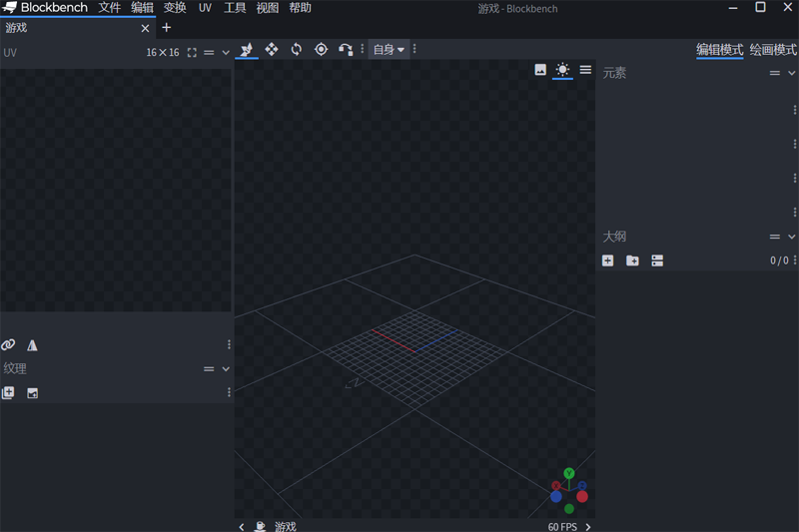Collapse the 纹理 panel chevron
799x532 pixels.
point(226,369)
